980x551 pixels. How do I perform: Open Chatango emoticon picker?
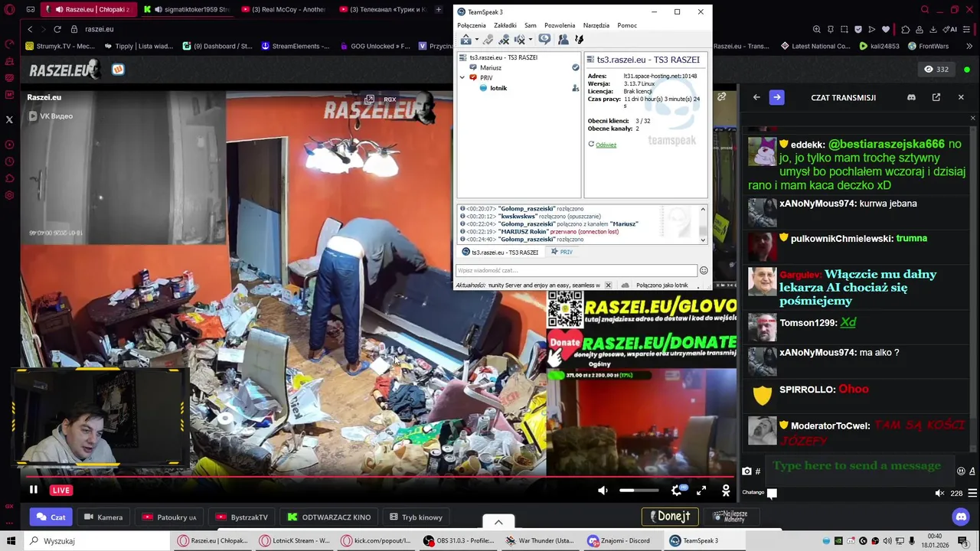(961, 471)
